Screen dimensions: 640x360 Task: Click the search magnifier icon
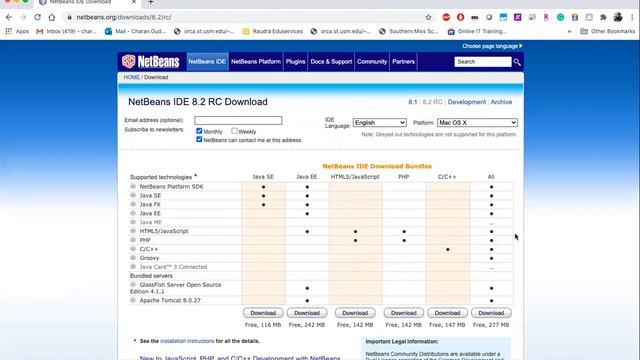pos(517,62)
